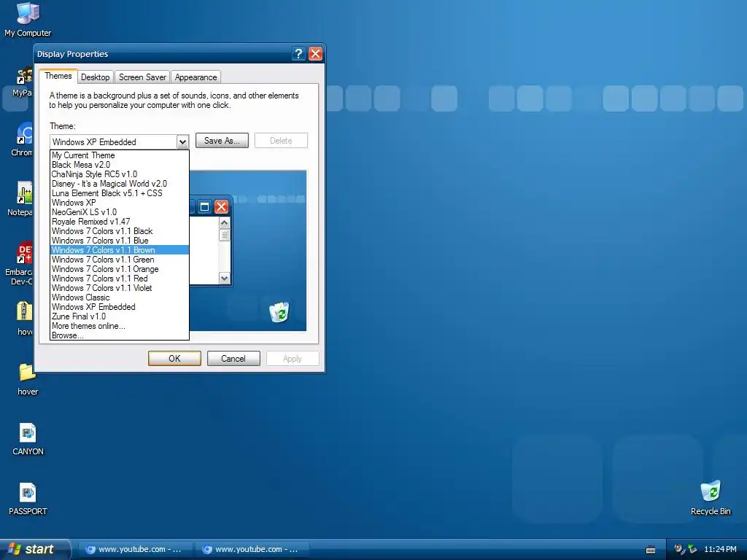
Task: Select the Embarcadero Dev-C++ shortcut icon
Action: click(20, 263)
